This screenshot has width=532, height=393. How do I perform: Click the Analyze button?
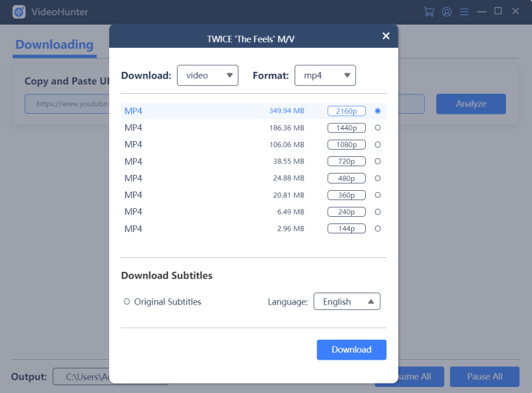471,104
